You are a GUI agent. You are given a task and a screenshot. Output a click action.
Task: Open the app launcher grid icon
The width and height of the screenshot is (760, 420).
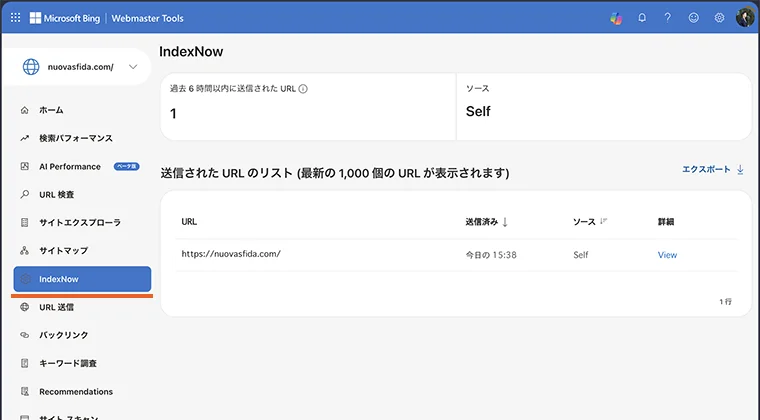(x=16, y=18)
